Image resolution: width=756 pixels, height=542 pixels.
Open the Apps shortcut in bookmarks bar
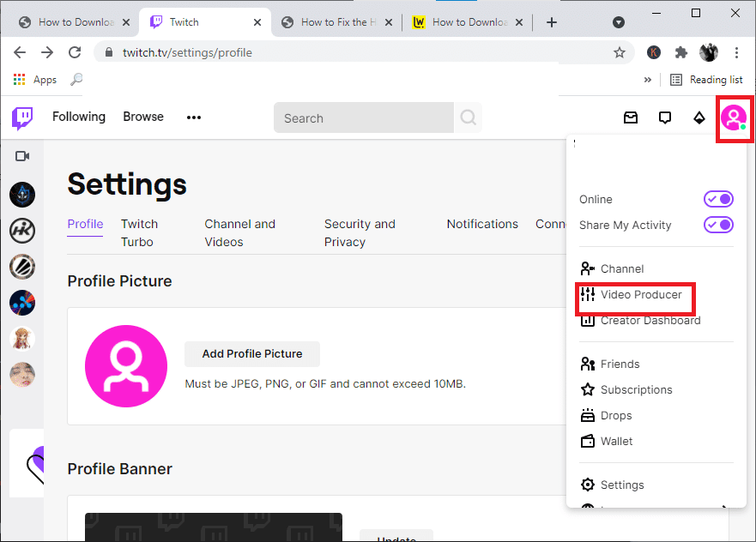pyautogui.click(x=35, y=80)
